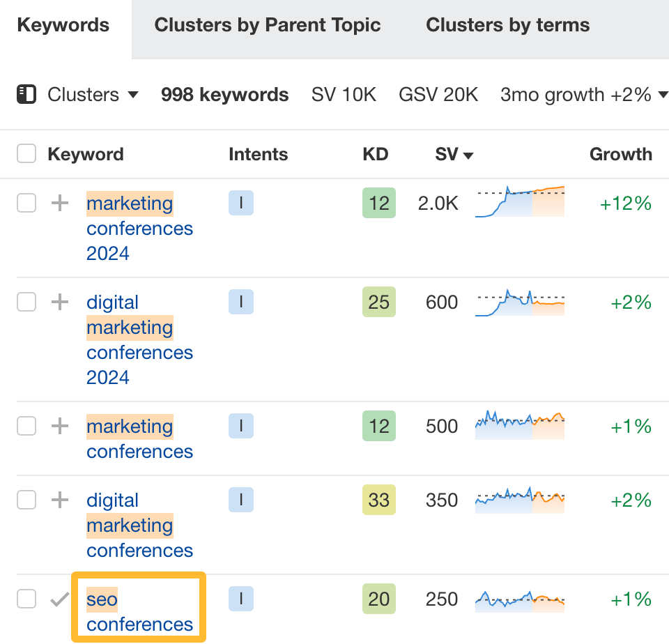Click the intent badge on the 'seo conferences' row
Screen dimensions: 669x644
pyautogui.click(x=240, y=598)
